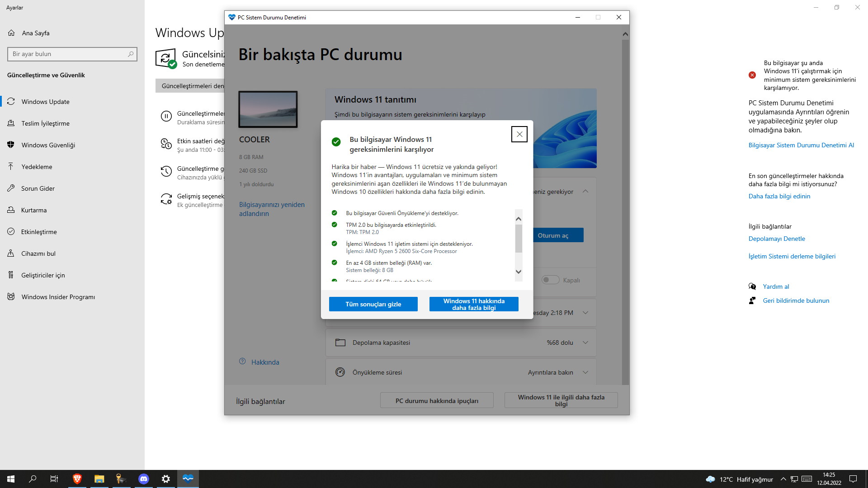Click the Windows Start button
The width and height of the screenshot is (868, 488).
(11, 479)
